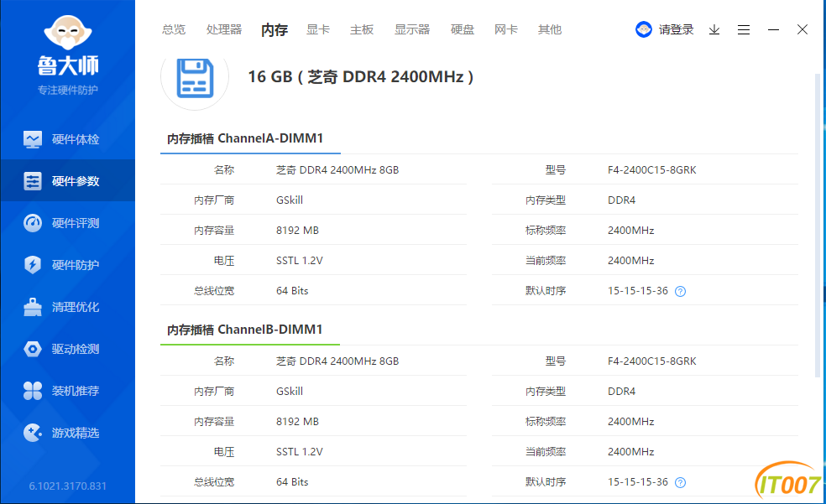The height and width of the screenshot is (504, 826).
Task: Click ChannelA 当前频率 value 2400MHz
Action: (630, 261)
